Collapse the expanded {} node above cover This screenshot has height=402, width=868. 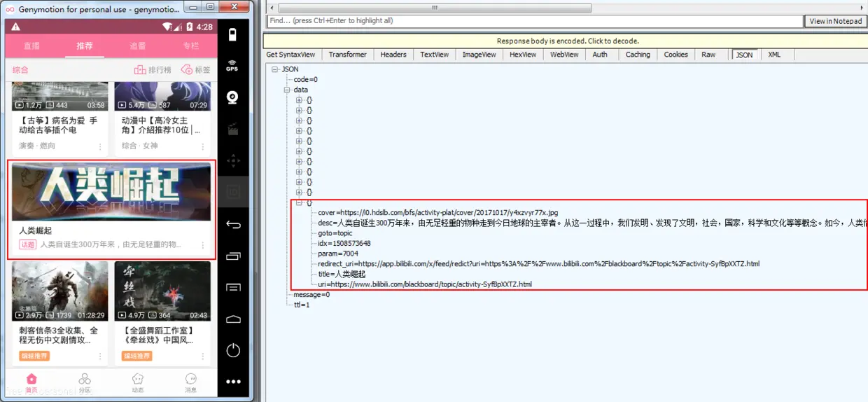tap(299, 202)
